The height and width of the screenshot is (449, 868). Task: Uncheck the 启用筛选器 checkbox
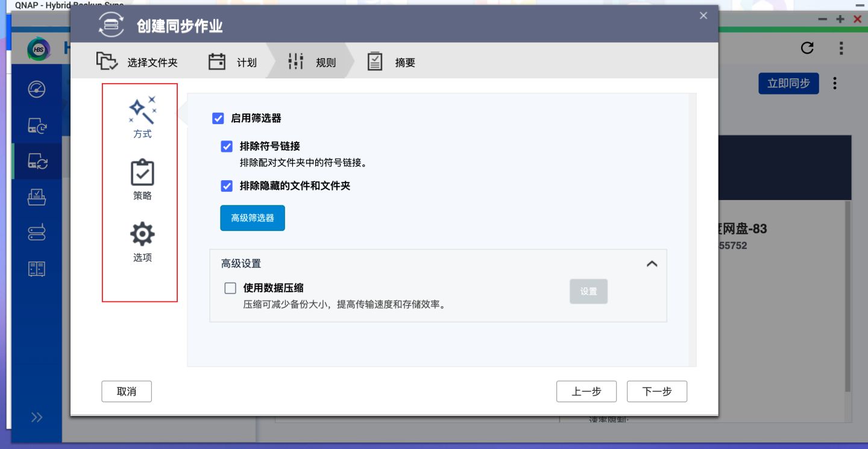pos(218,119)
